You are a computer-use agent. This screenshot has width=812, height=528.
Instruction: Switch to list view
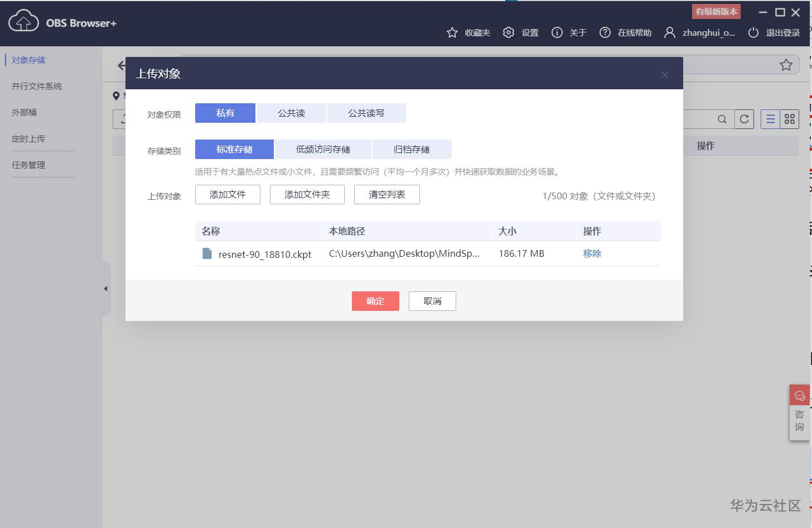coord(770,119)
